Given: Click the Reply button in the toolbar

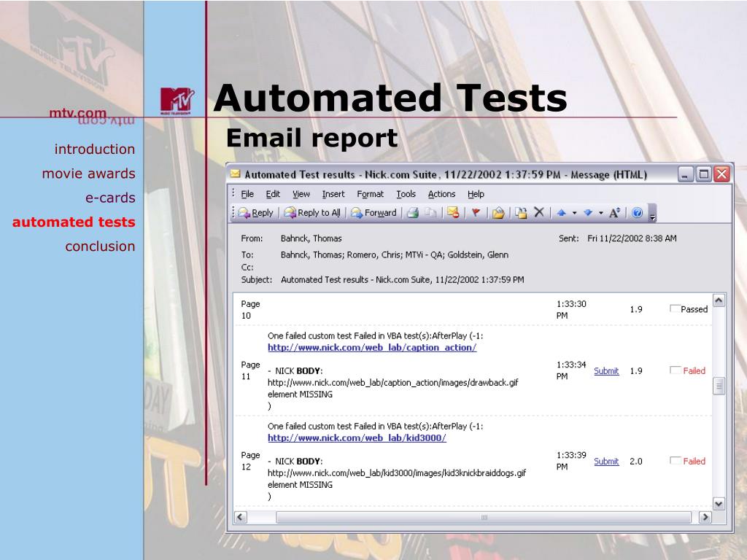Looking at the screenshot, I should point(255,213).
